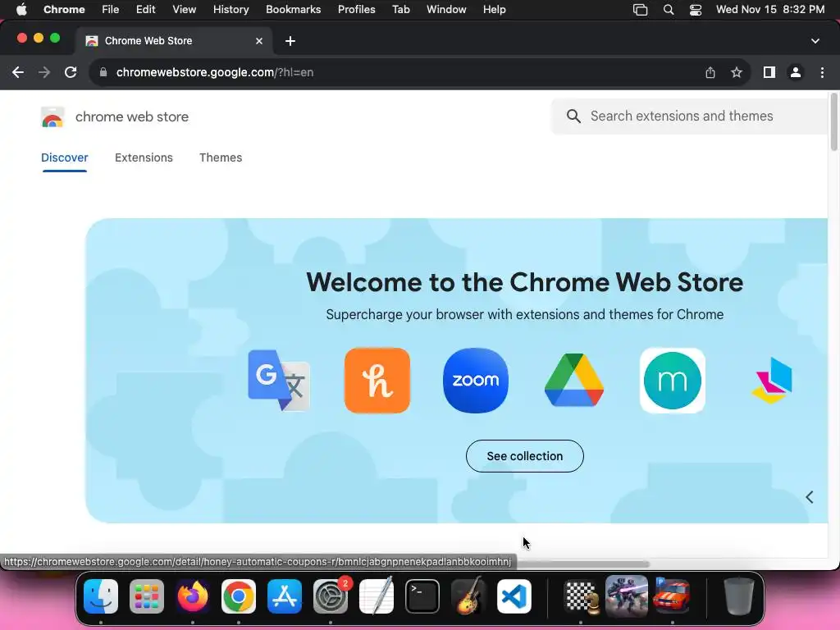Open Visual Studio Code in Dock
The height and width of the screenshot is (630, 840).
[514, 596]
